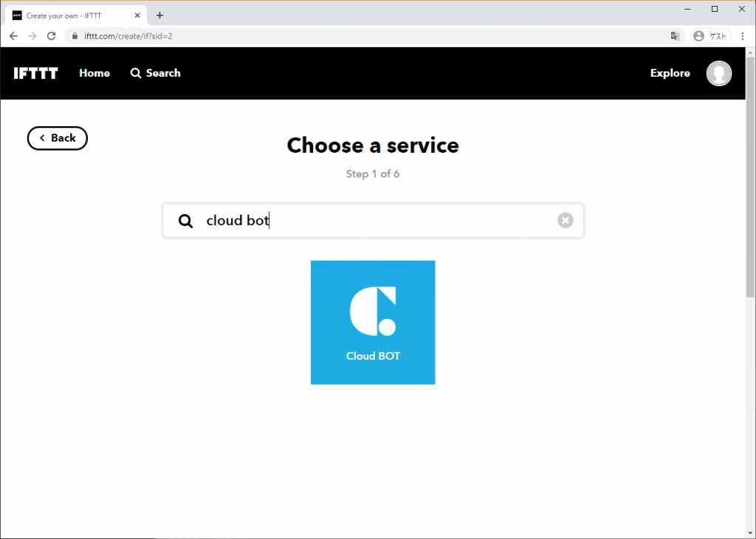
Task: Click the 'Choose a service' heading
Action: click(373, 145)
